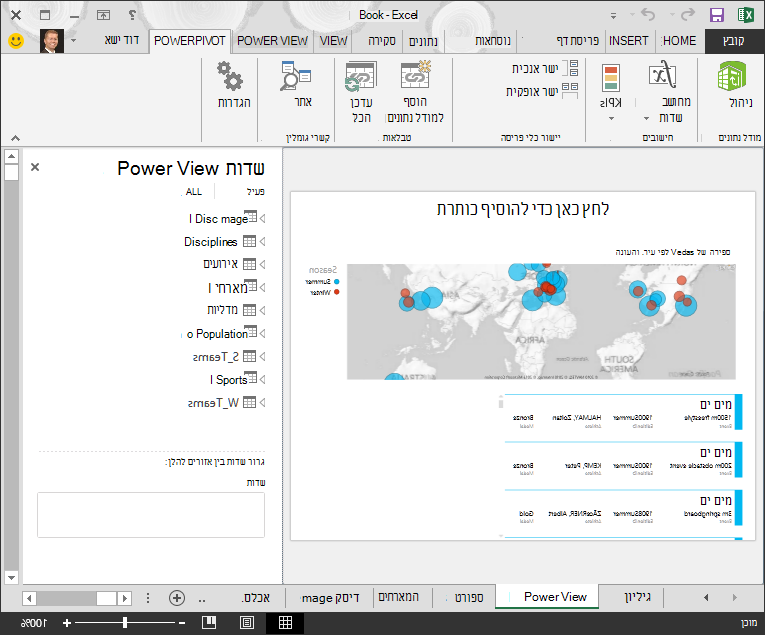Click the Save icon in title bar
The image size is (765, 635).
point(717,15)
